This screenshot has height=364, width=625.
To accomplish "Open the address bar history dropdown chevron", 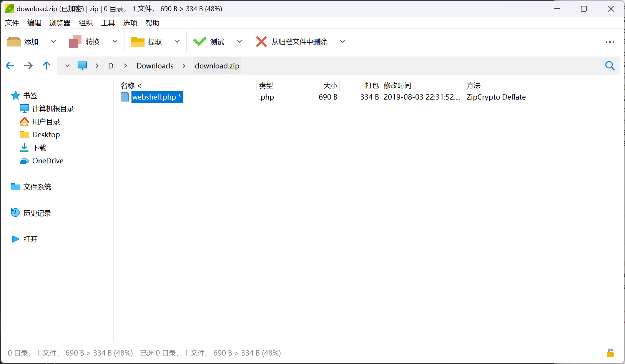I will pos(67,66).
